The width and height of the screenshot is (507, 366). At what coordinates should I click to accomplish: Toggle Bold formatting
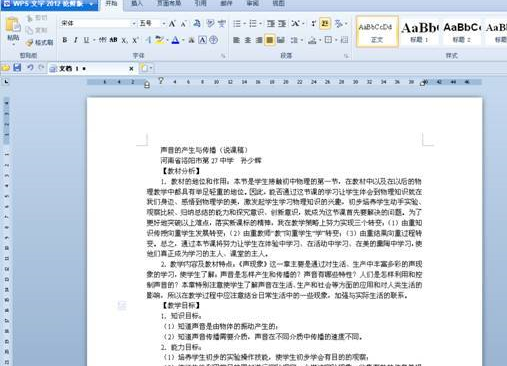[x=65, y=40]
